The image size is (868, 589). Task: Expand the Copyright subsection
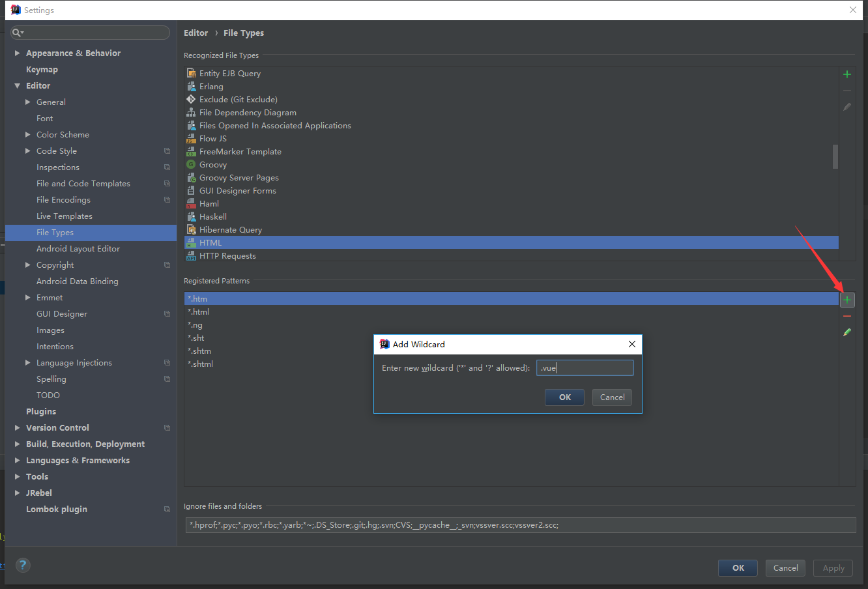tap(27, 265)
